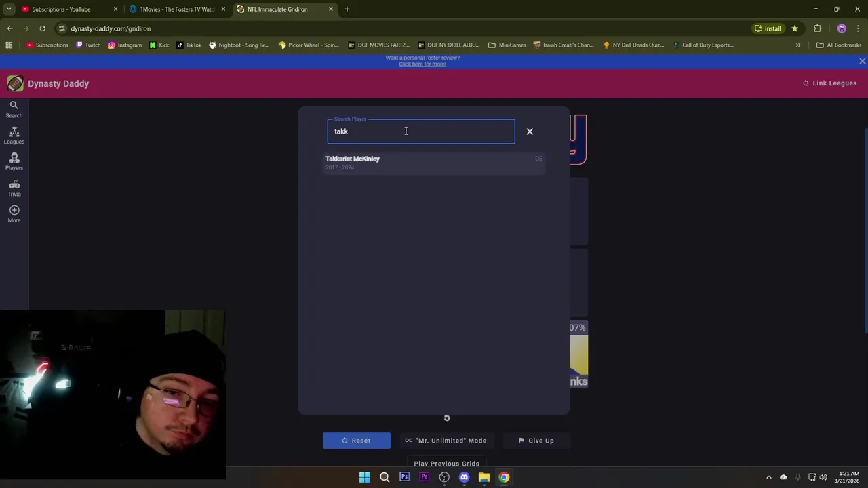The height and width of the screenshot is (488, 868).
Task: Open File Explorer from the taskbar
Action: click(484, 477)
